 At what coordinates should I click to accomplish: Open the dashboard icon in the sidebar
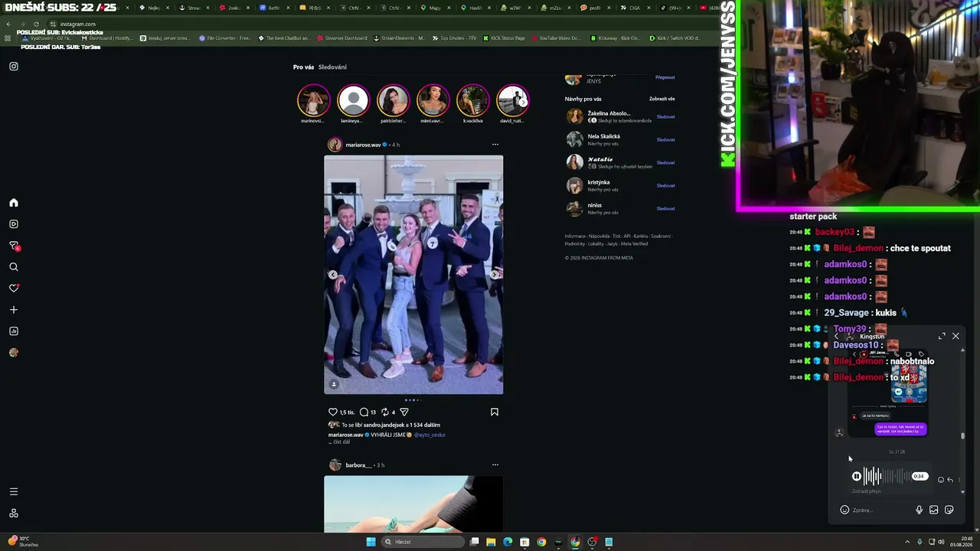14,331
